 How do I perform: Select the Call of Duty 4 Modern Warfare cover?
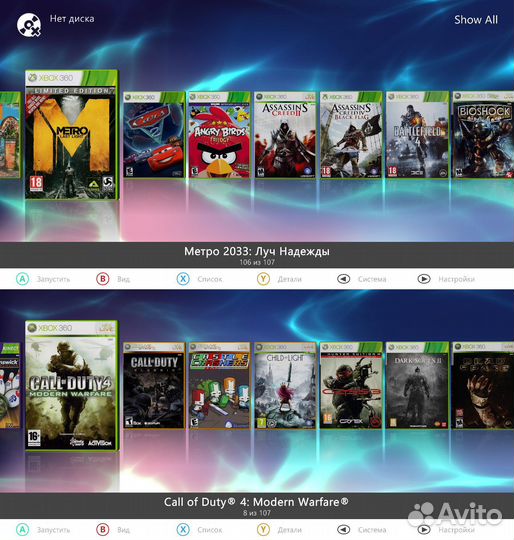72,385
